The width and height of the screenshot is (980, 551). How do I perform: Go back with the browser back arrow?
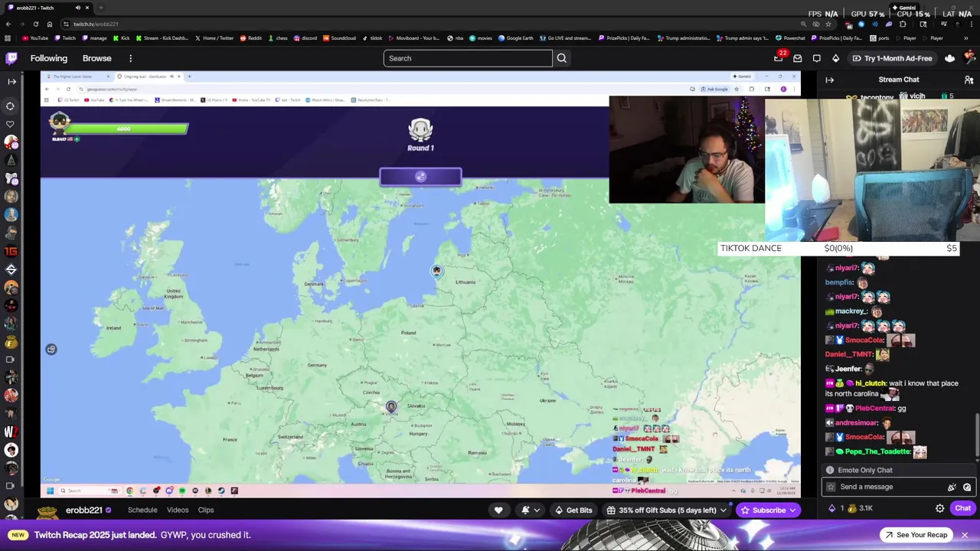pos(8,24)
